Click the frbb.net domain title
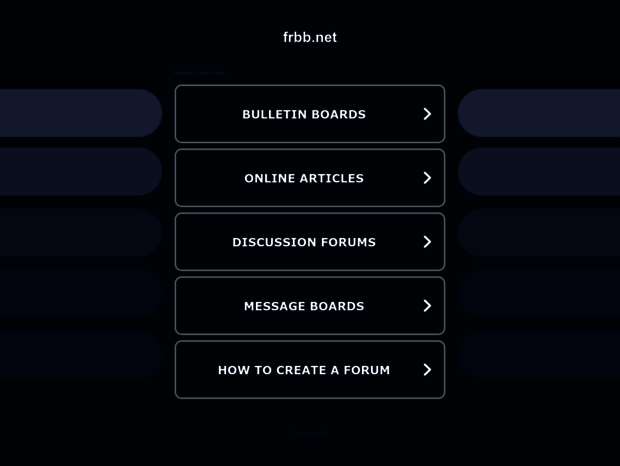Screen dimensions: 620x466 [310, 37]
